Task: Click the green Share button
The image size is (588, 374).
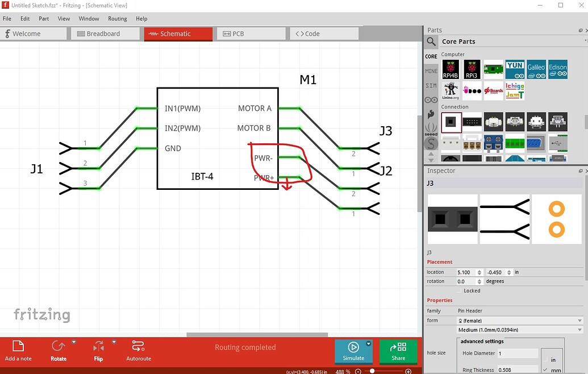Action: point(398,351)
